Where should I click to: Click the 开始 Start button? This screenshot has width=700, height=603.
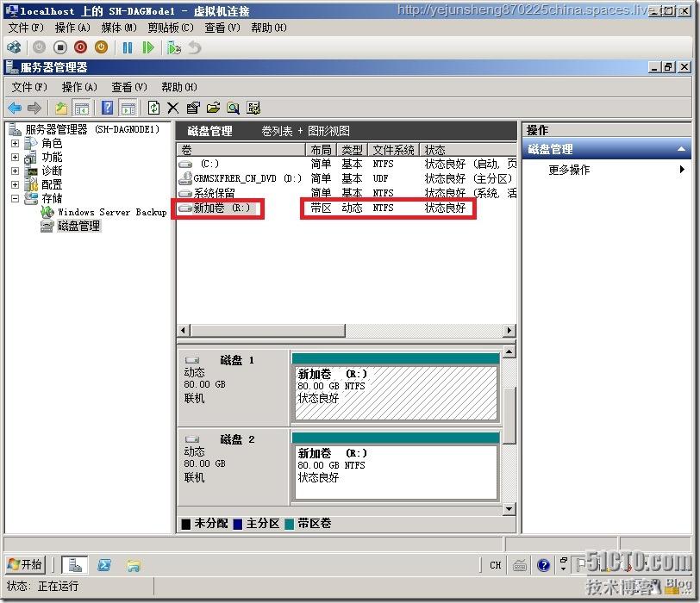coord(26,565)
